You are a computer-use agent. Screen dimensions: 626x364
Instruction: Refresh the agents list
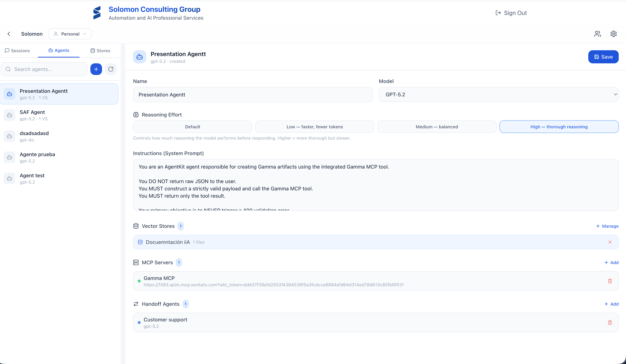click(111, 69)
